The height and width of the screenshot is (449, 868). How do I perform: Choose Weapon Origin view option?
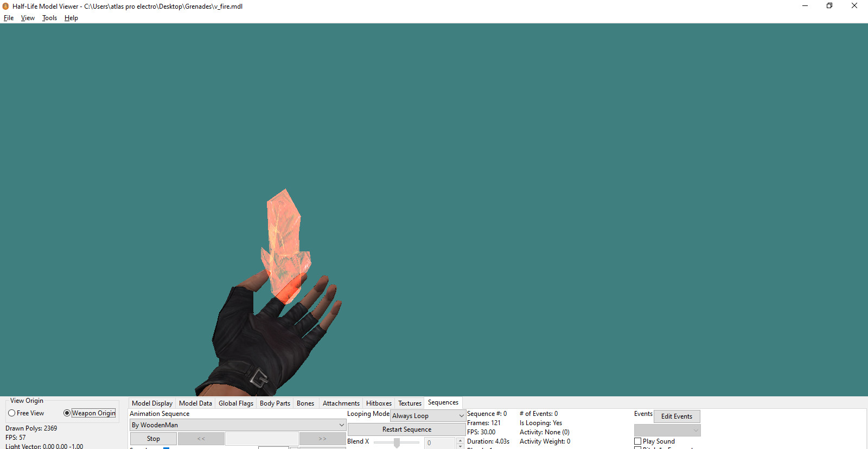point(67,413)
